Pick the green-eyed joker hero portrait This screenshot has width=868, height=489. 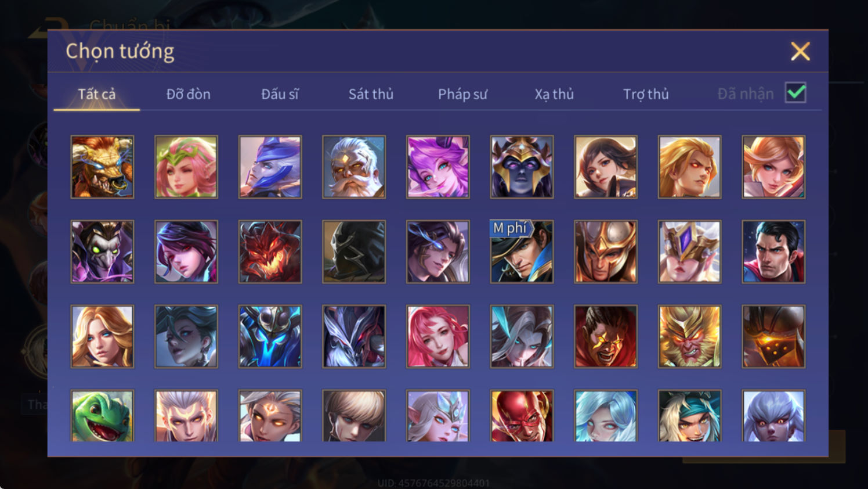pos(102,251)
